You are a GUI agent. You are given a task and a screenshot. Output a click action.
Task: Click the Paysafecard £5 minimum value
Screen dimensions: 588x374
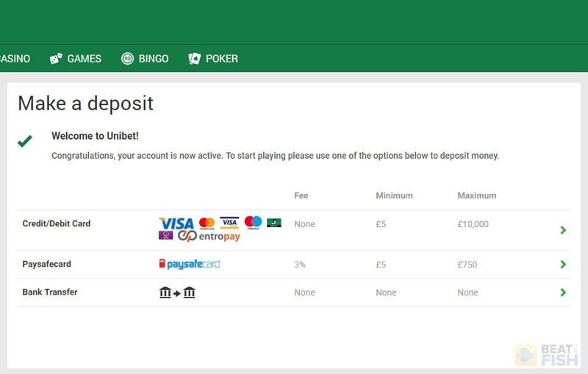click(381, 265)
